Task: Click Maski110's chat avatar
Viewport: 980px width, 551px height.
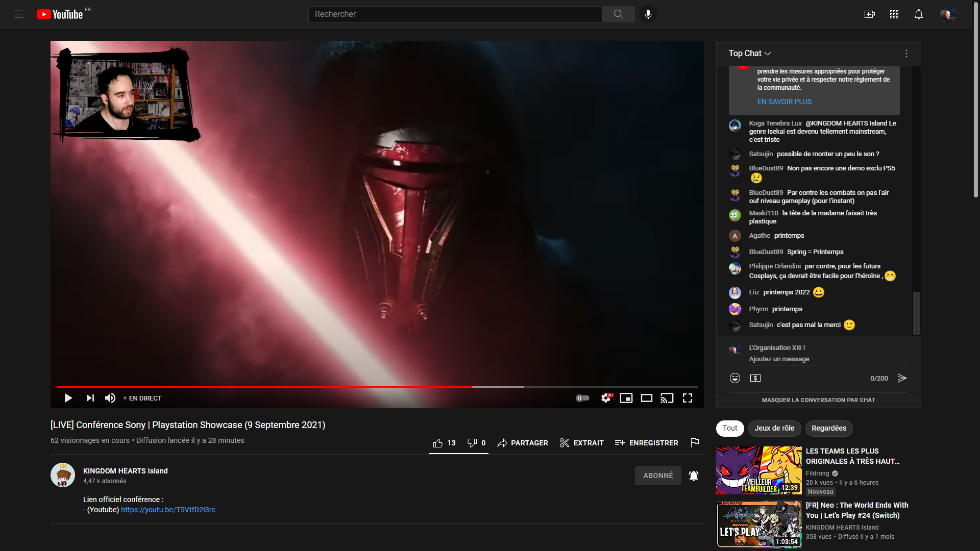Action: click(x=735, y=215)
